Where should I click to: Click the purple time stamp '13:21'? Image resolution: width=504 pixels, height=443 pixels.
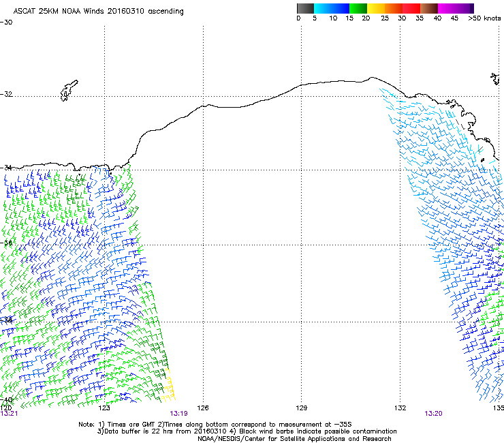click(x=9, y=414)
